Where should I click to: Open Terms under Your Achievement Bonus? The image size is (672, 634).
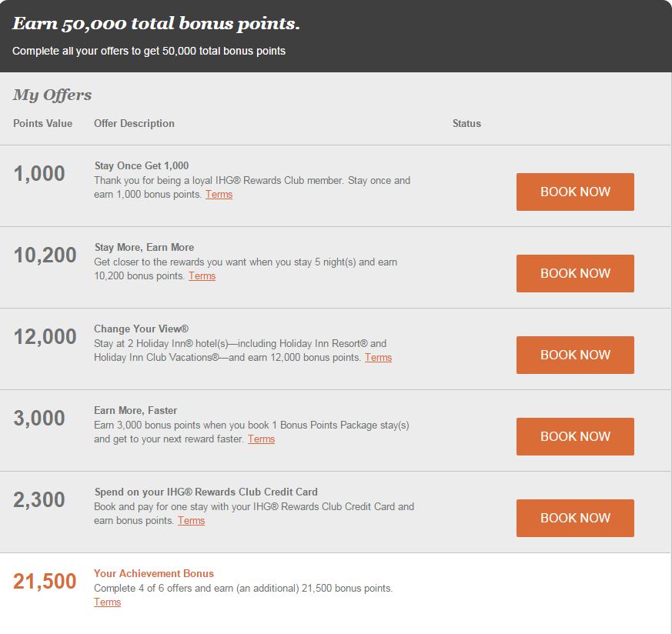107,602
